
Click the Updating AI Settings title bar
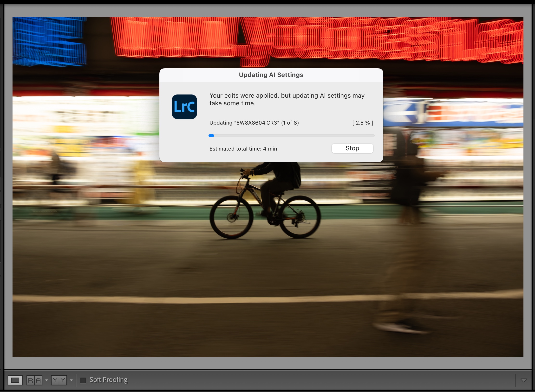pyautogui.click(x=271, y=75)
